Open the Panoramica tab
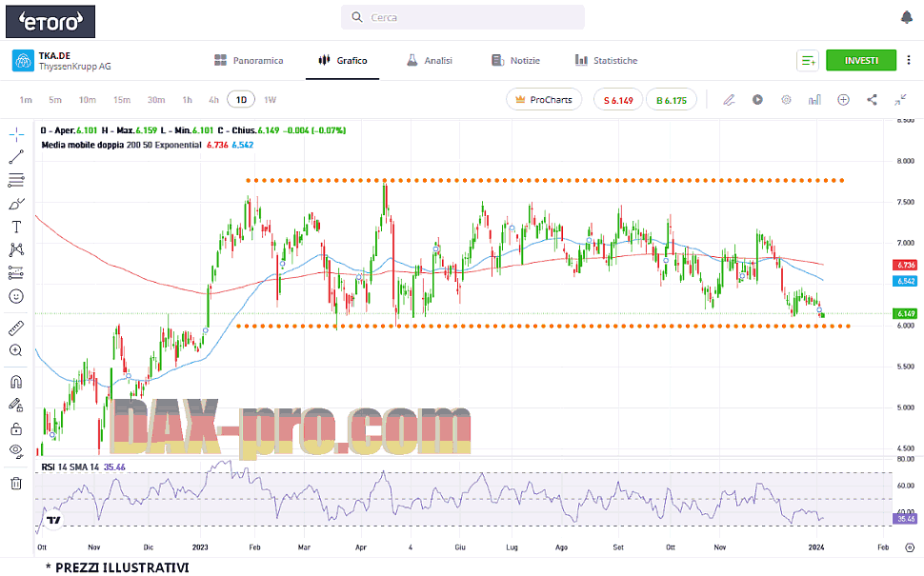 coord(249,61)
